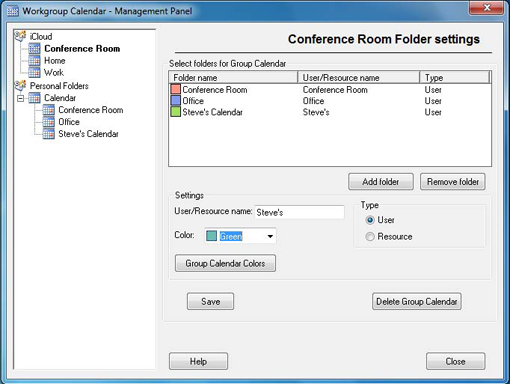Click the Workgroup Calendar title bar app icon
Image resolution: width=510 pixels, height=384 pixels.
[13, 11]
